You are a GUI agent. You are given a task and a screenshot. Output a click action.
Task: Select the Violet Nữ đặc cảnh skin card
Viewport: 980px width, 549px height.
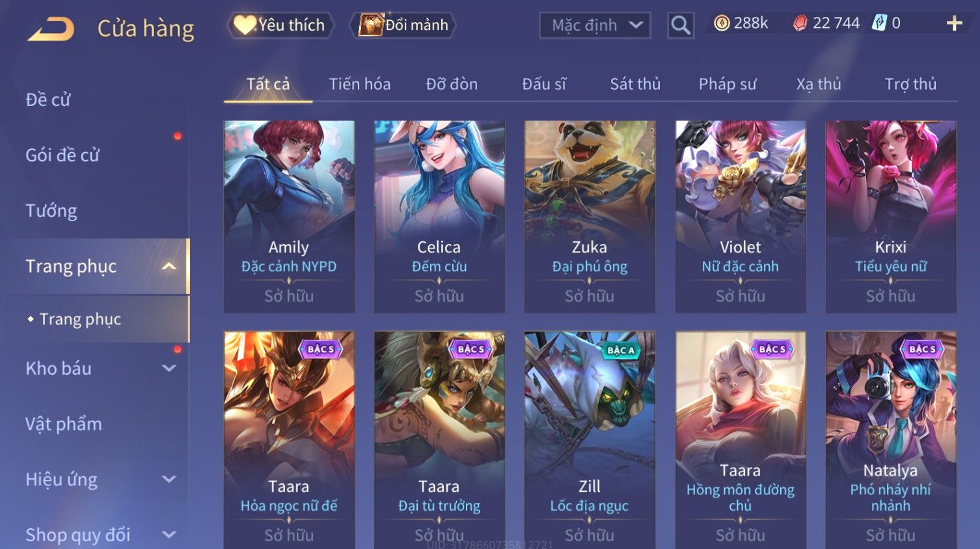point(741,217)
